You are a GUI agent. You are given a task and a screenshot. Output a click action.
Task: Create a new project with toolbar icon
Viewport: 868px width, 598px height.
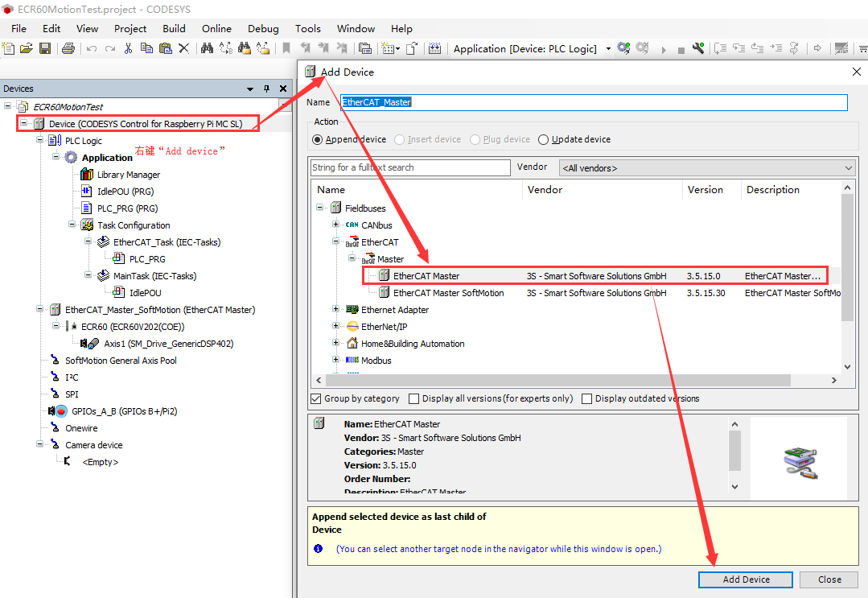8,49
